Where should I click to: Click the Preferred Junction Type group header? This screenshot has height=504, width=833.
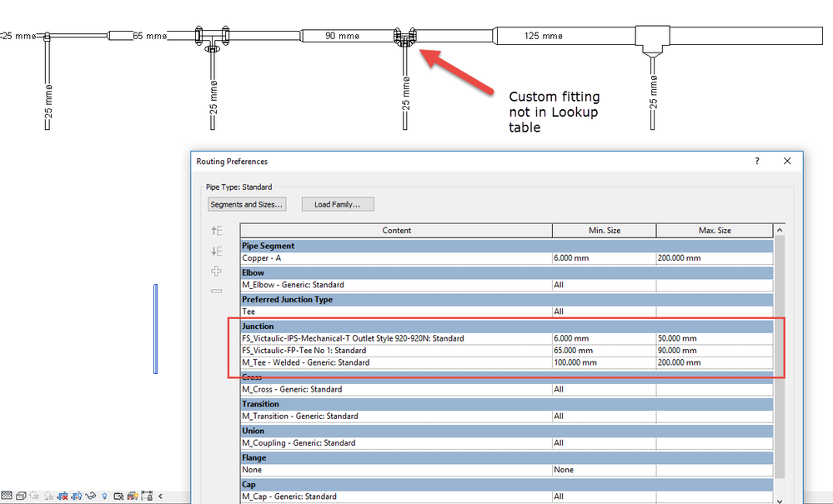pyautogui.click(x=507, y=299)
